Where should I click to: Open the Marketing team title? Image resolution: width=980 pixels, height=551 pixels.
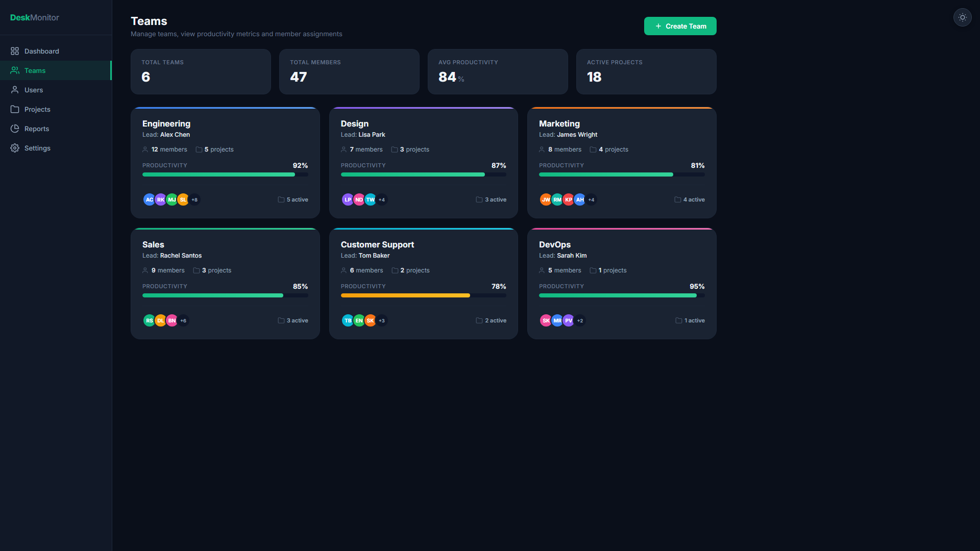pyautogui.click(x=559, y=123)
